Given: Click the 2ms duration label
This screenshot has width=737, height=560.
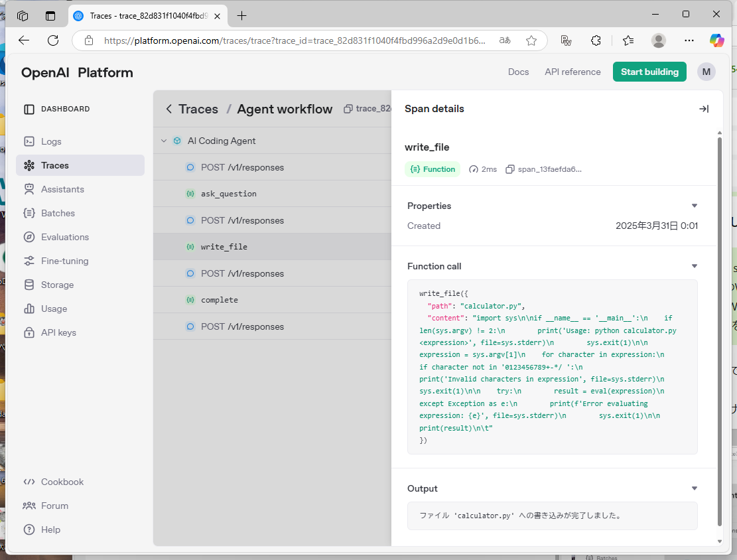Looking at the screenshot, I should tap(483, 169).
